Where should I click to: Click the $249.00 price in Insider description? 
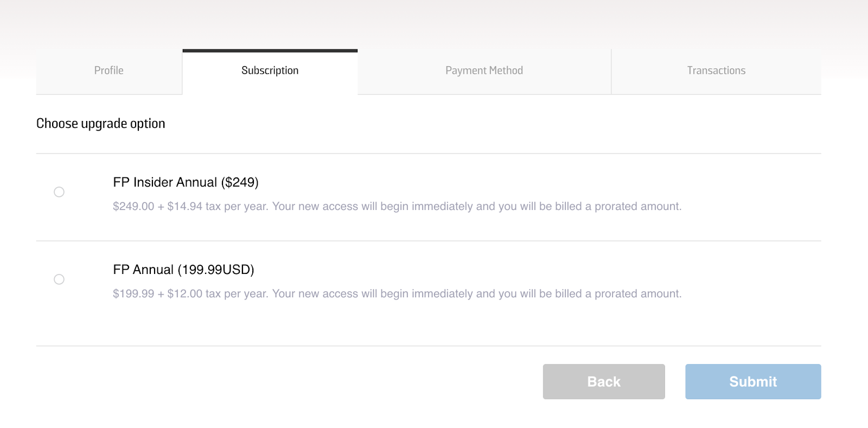(x=133, y=207)
